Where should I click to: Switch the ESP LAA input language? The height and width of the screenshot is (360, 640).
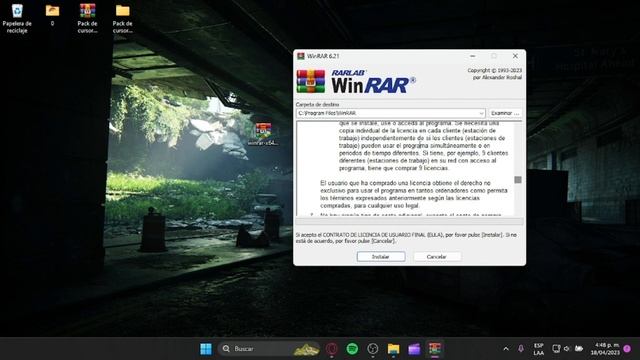(538, 349)
